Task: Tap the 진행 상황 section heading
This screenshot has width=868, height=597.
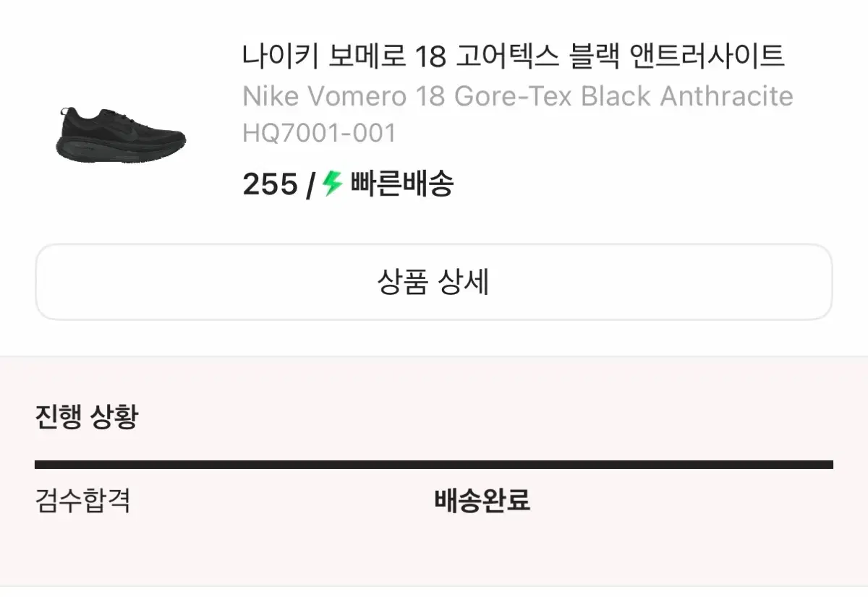Action: pyautogui.click(x=86, y=417)
